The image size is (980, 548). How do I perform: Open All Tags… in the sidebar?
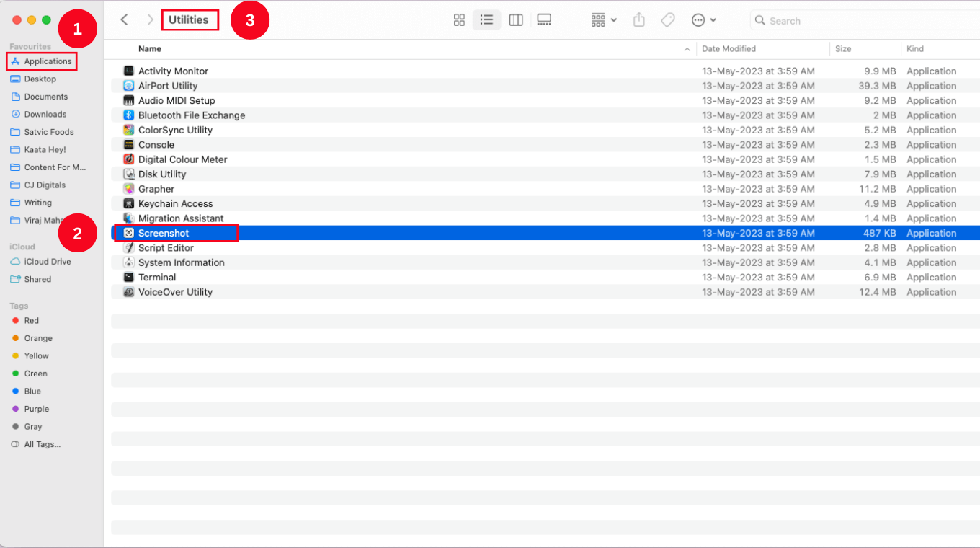coord(36,444)
